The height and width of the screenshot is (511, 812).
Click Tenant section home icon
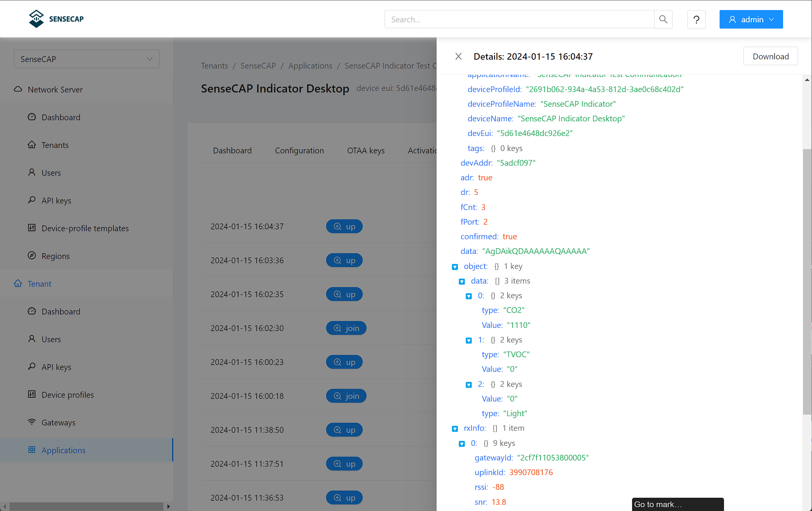(x=18, y=283)
